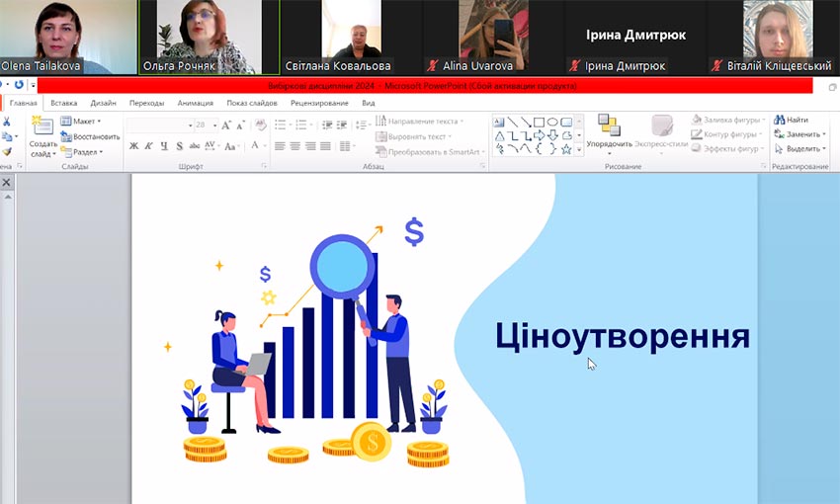The image size is (840, 504).
Task: Select the down block arrow shape
Action: (x=552, y=135)
